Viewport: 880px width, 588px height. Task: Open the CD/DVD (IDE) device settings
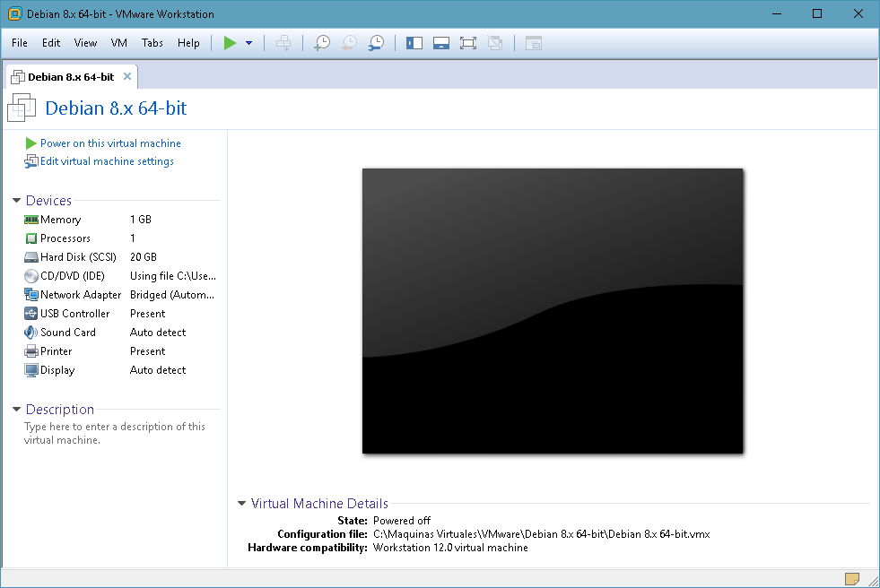click(72, 276)
